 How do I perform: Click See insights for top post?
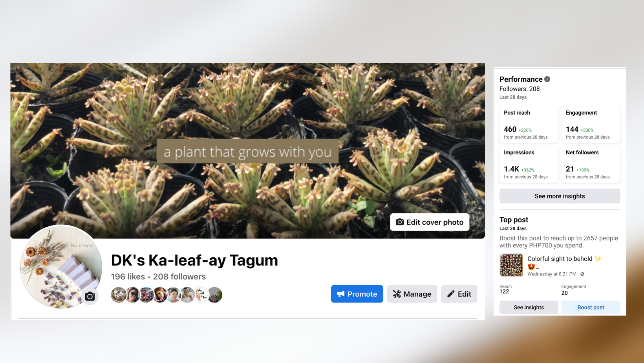529,307
